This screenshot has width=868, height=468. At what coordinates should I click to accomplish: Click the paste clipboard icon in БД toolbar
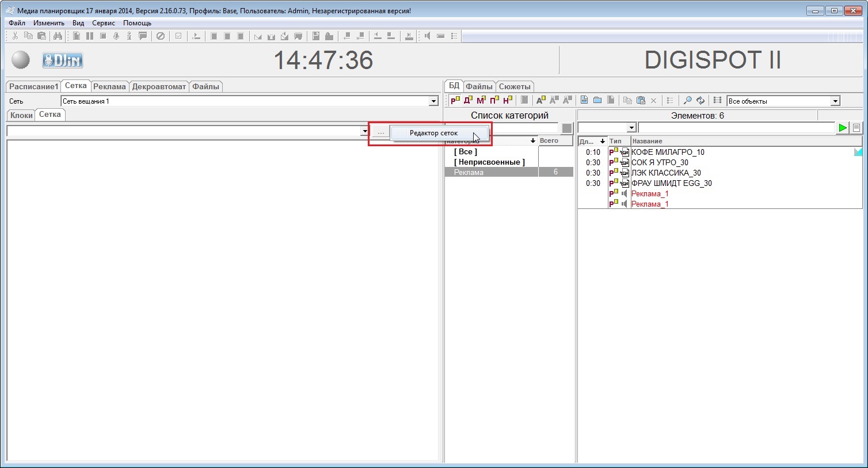(x=641, y=100)
